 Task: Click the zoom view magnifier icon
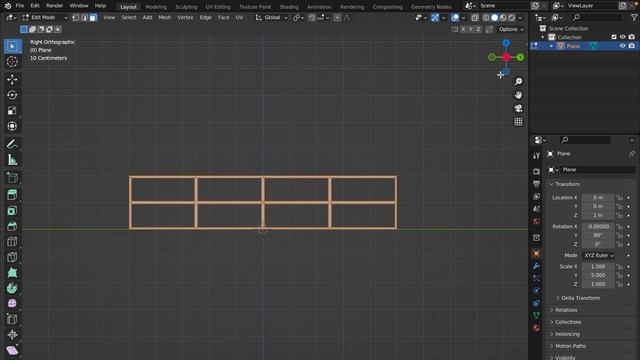coord(518,82)
